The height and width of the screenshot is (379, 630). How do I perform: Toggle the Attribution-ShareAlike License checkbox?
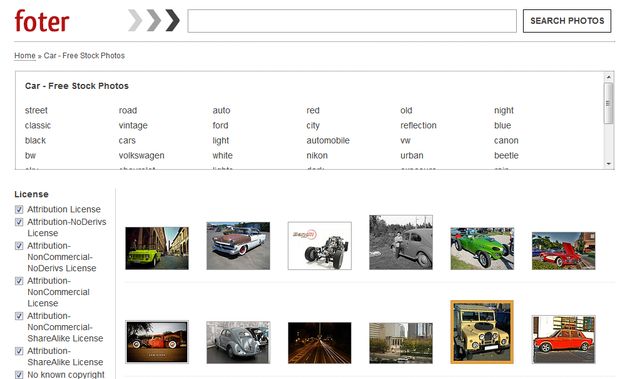pyautogui.click(x=19, y=351)
